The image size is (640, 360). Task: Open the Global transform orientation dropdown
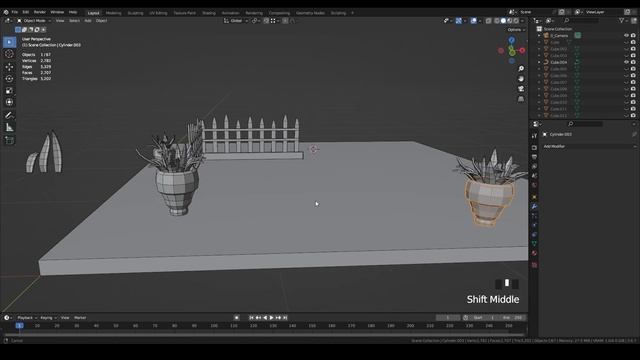pyautogui.click(x=236, y=20)
